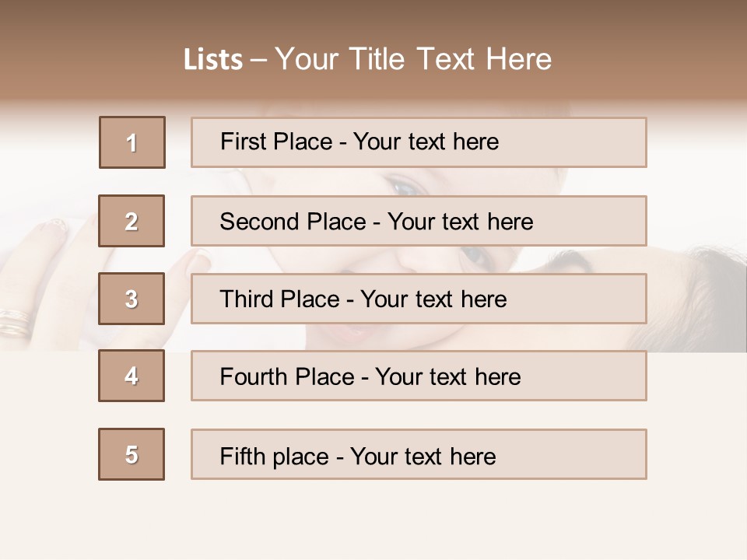Click the dash in the slide title
The width and height of the screenshot is (747, 560).
258,60
